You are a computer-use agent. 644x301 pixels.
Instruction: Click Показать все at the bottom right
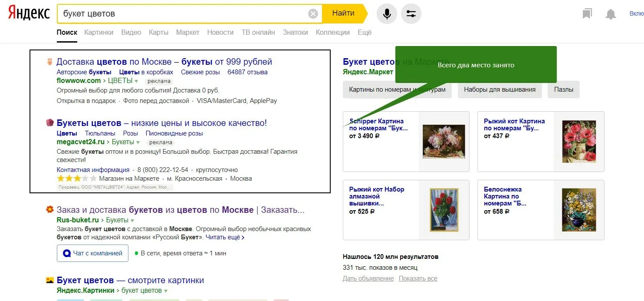tap(418, 278)
